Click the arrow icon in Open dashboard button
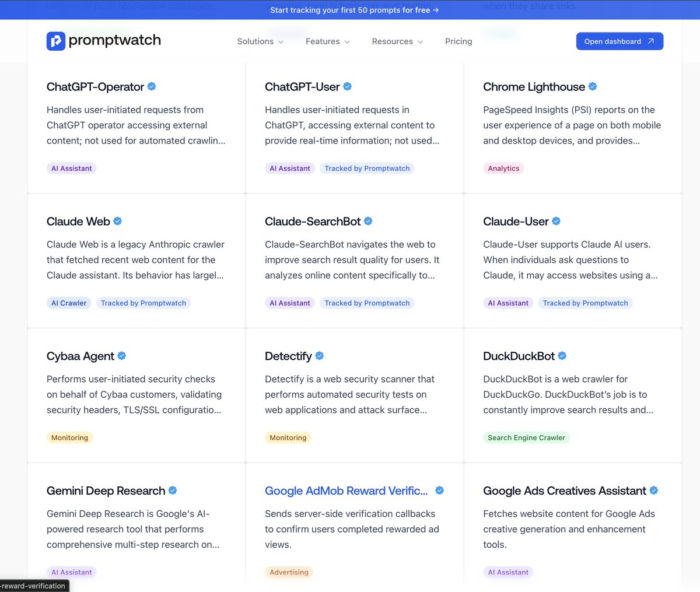Screen dimensions: 700x592 pos(651,41)
